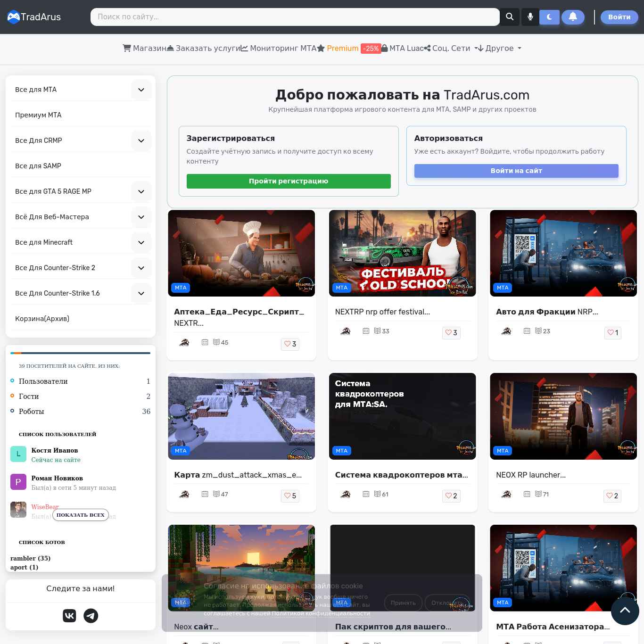Like the Карта zm_dust_attack post
This screenshot has height=644, width=644.
click(290, 496)
